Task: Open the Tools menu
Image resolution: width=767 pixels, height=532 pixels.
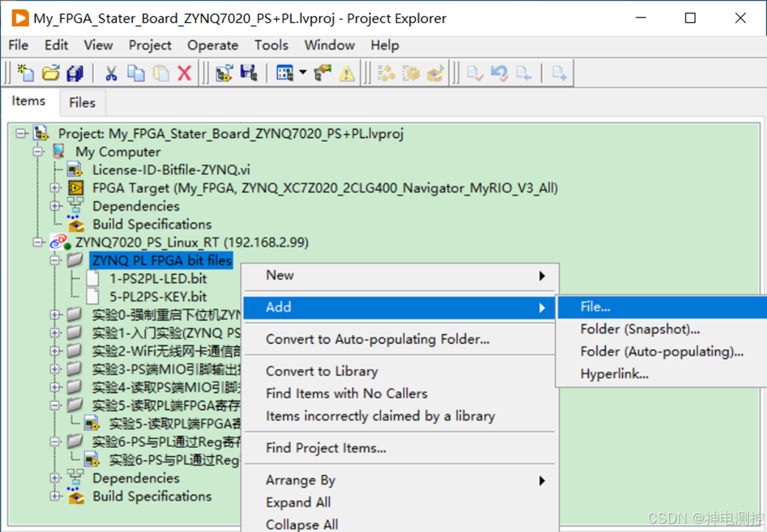Action: (271, 45)
